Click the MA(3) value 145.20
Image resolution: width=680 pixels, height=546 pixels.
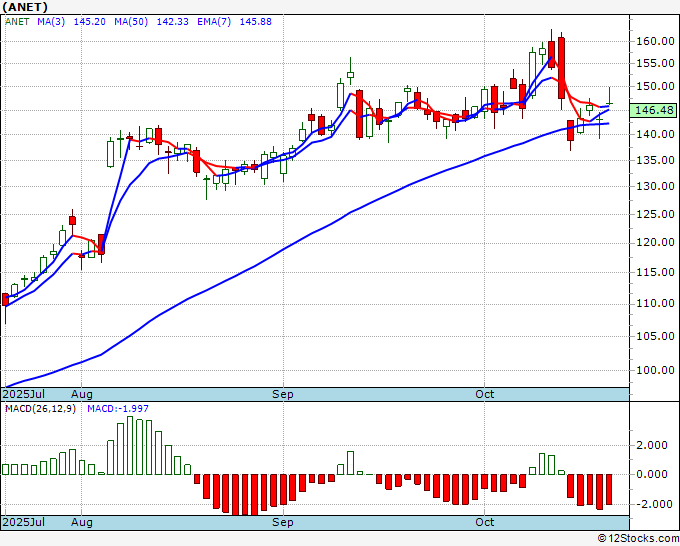89,22
